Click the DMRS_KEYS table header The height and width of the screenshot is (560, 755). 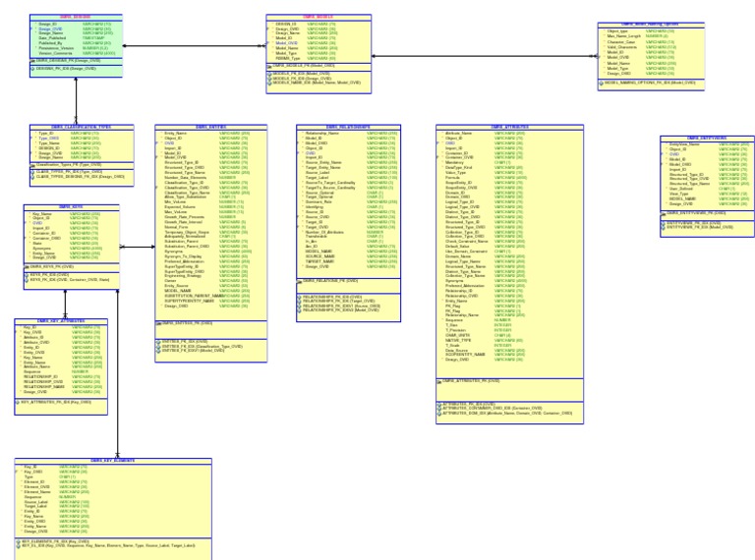coord(71,207)
